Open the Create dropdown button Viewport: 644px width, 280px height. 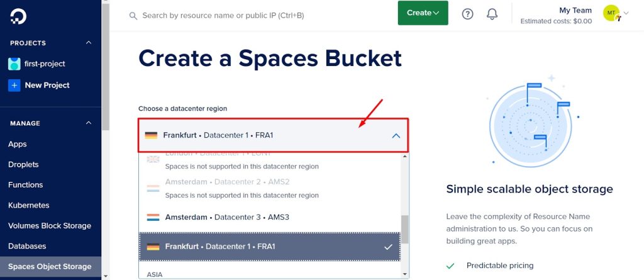423,13
